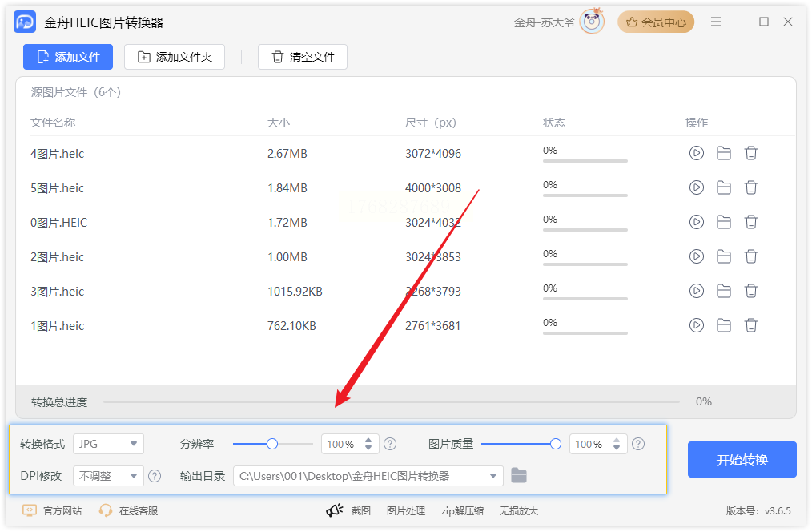Viewport: 812px width, 532px height.
Task: Click the play icon for 4图片.heic
Action: [x=697, y=153]
